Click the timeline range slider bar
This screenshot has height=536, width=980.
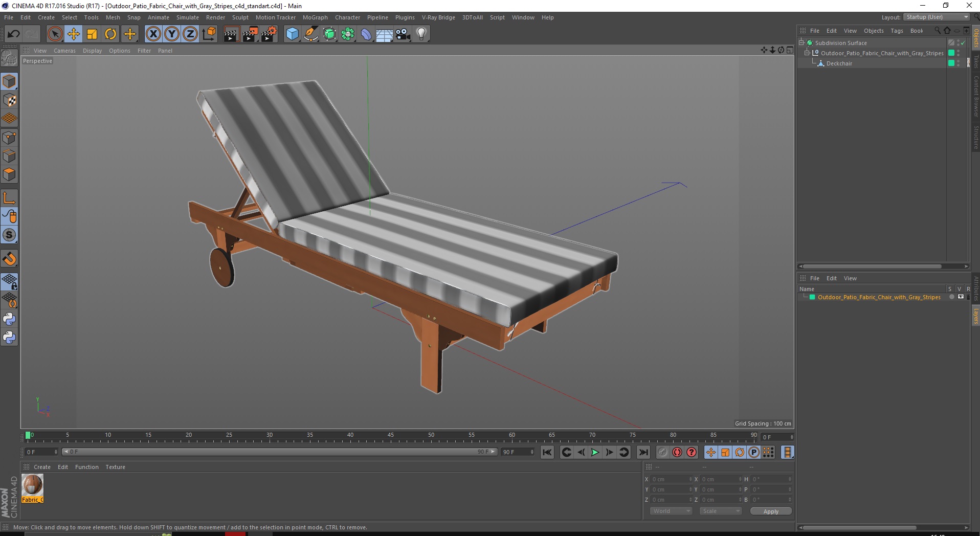(279, 452)
